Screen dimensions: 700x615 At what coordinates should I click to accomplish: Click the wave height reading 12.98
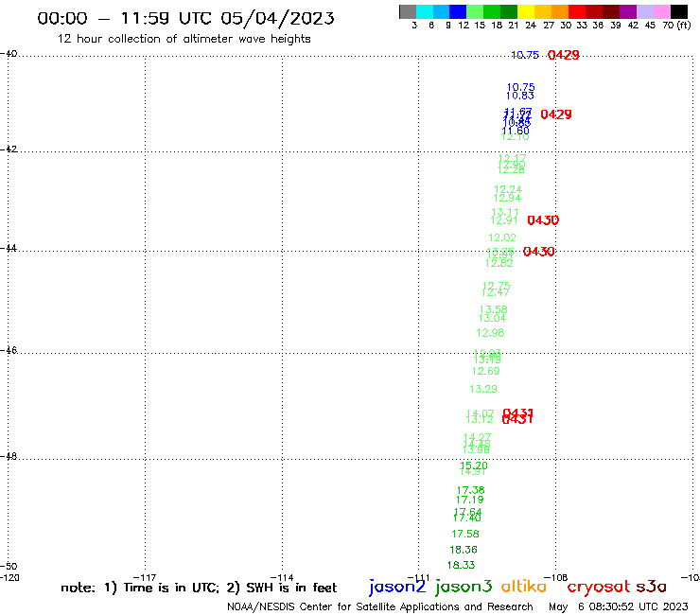point(490,333)
